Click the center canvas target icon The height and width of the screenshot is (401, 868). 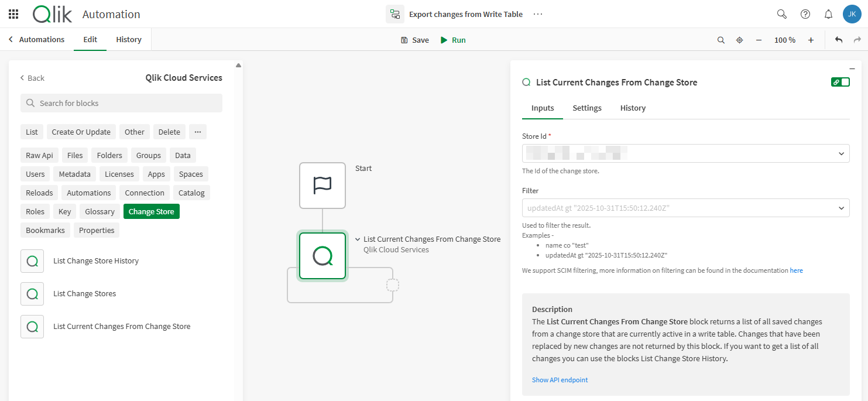point(739,40)
